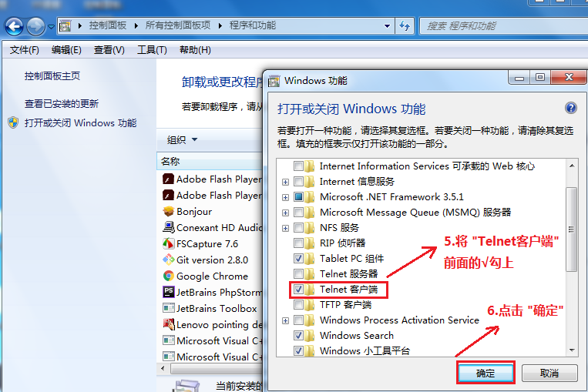Open the 查看已安装的更新 link

pyautogui.click(x=62, y=103)
